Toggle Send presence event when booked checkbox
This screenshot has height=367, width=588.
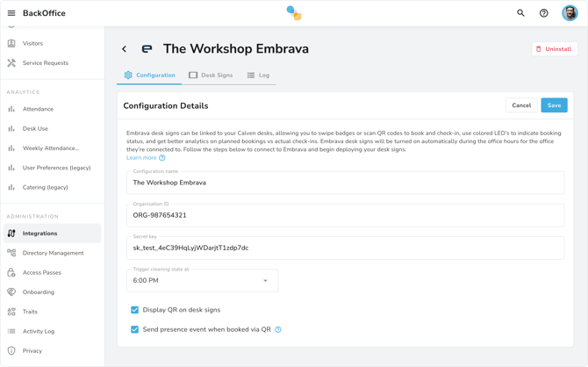click(x=134, y=329)
